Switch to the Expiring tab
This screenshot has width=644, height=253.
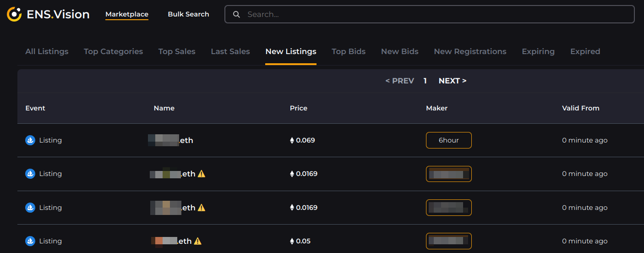538,51
